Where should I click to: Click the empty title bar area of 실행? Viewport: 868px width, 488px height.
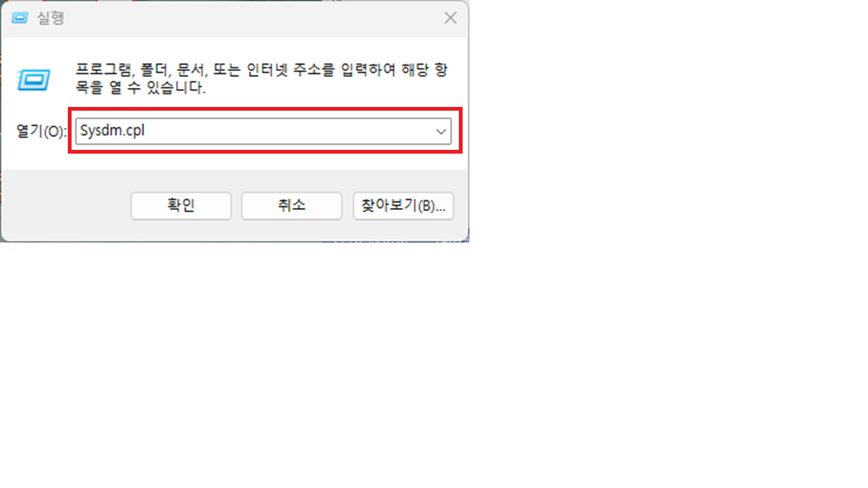click(249, 18)
